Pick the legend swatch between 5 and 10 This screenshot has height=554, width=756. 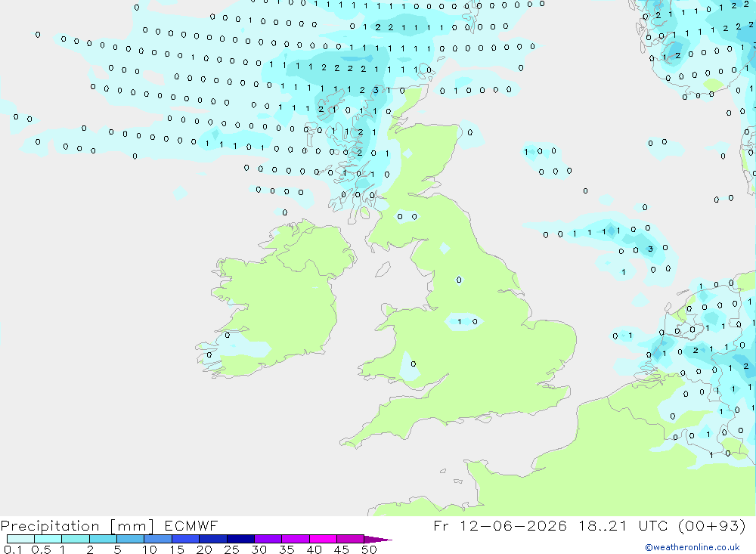point(131,539)
